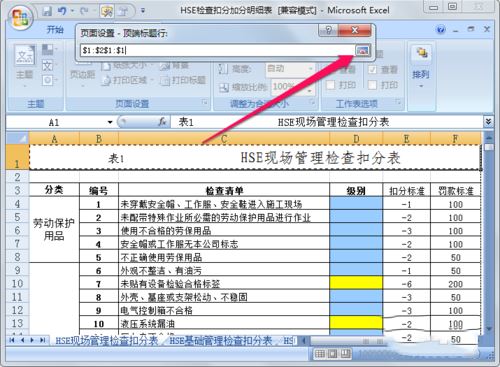This screenshot has width=500, height=367.
Task: Click the Select All corner of the grid
Action: tap(18, 138)
